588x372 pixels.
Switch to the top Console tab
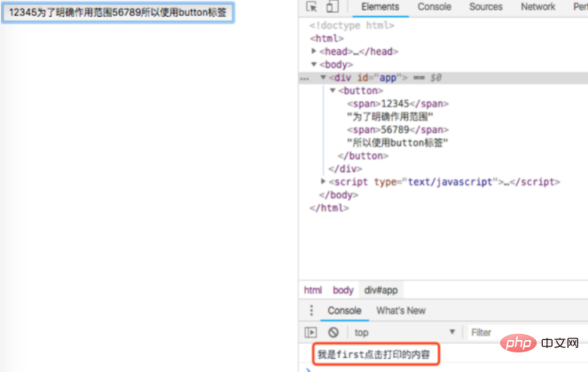coord(434,7)
